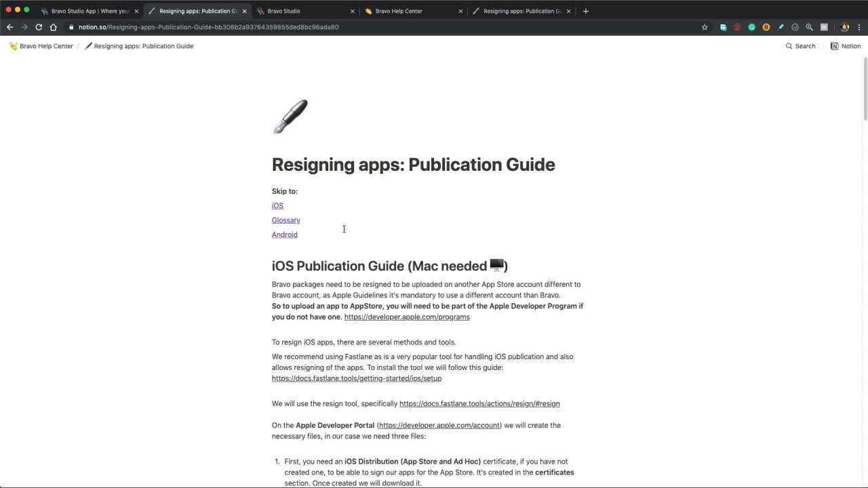Screen dimensions: 868x488
Task: Open the Grammarly extension icon
Action: 751,27
